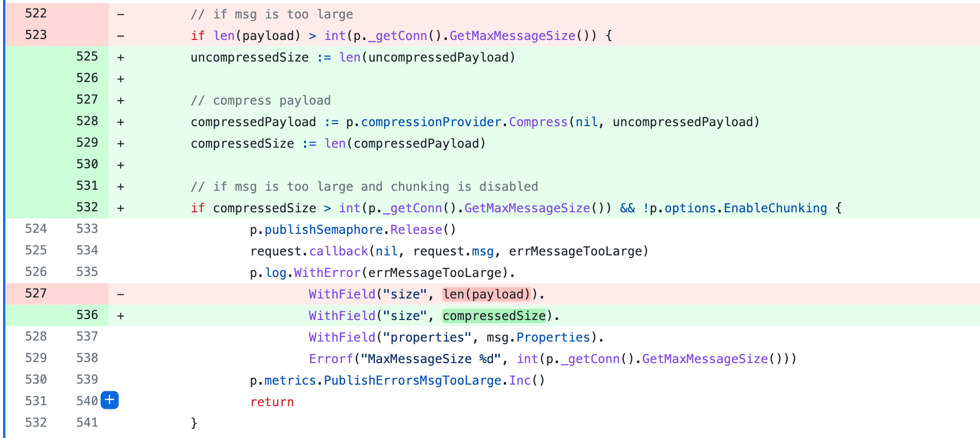Click 'compressedPayload' at the start of line 528
This screenshot has height=438, width=980.
(x=253, y=122)
